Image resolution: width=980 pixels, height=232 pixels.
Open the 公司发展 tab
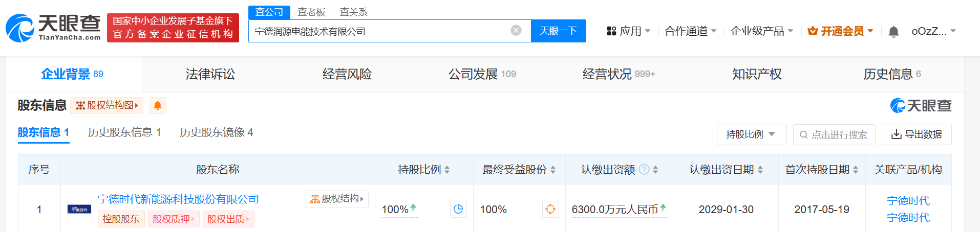[x=482, y=75]
